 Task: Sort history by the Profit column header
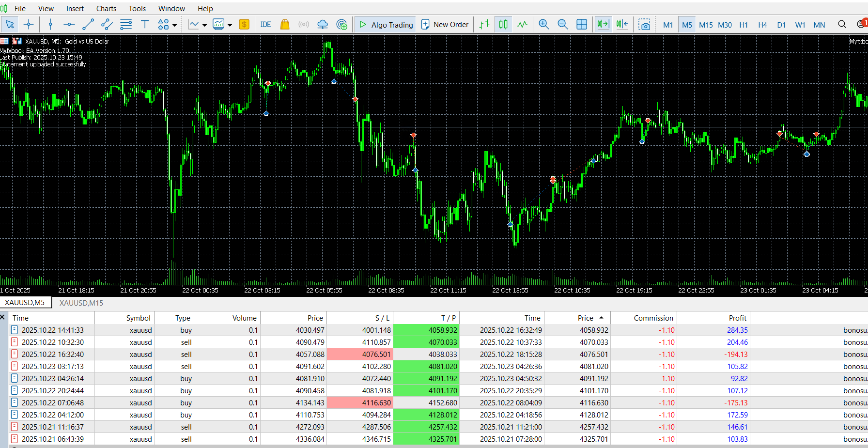coord(737,318)
